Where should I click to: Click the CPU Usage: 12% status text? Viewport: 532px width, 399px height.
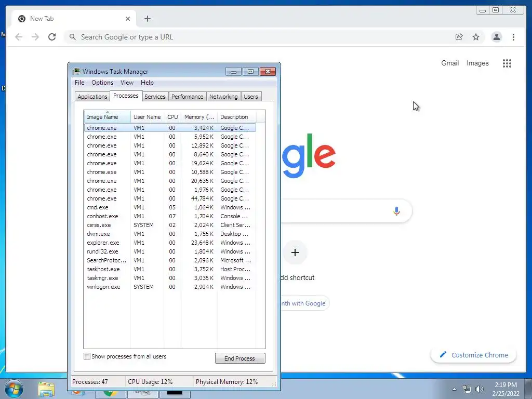150,382
